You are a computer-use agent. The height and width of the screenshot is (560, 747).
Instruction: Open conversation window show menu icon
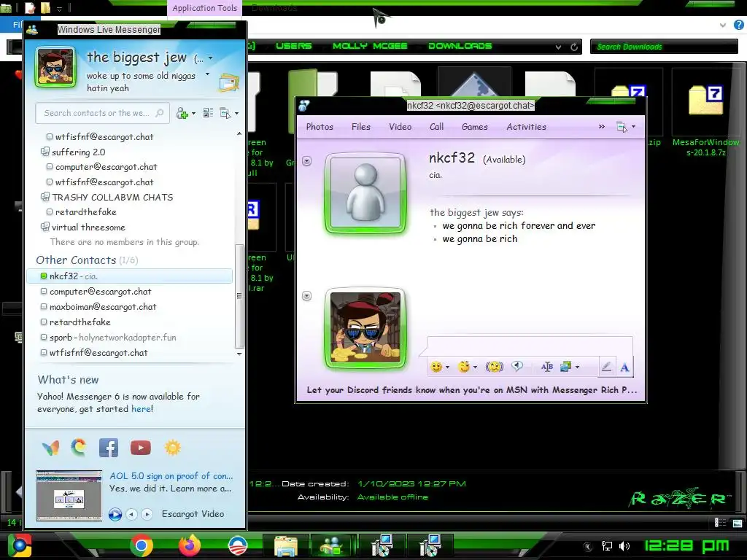tap(622, 127)
